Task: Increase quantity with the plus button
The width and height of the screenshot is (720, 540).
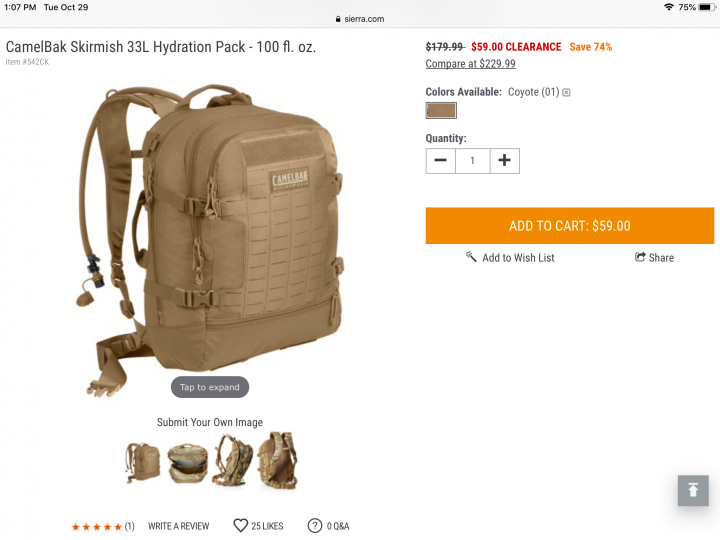Action: (505, 161)
